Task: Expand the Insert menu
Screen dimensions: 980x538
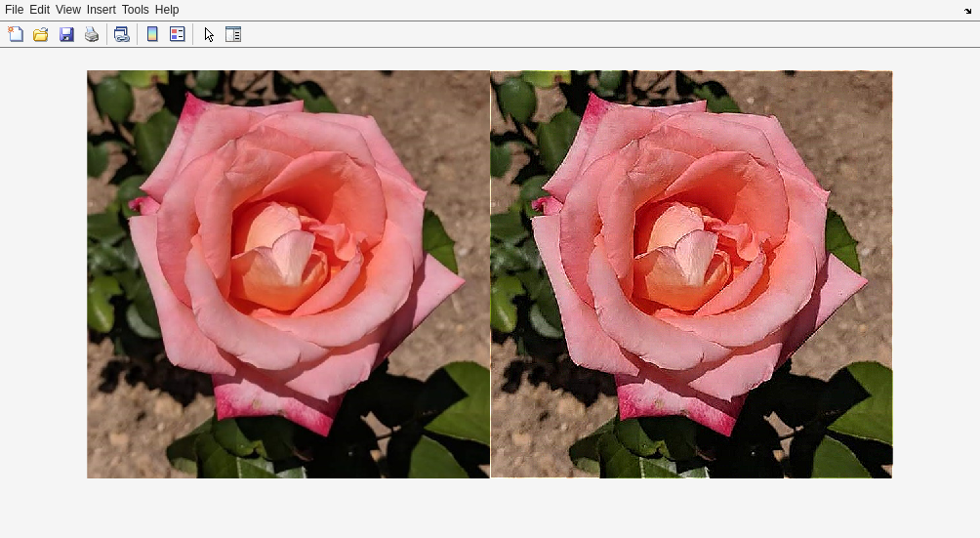Action: point(101,10)
